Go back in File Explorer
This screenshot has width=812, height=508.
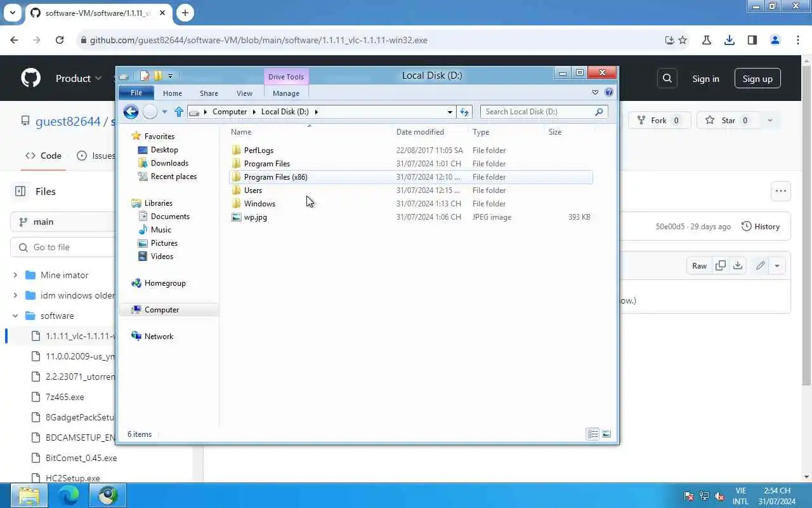[x=131, y=112]
